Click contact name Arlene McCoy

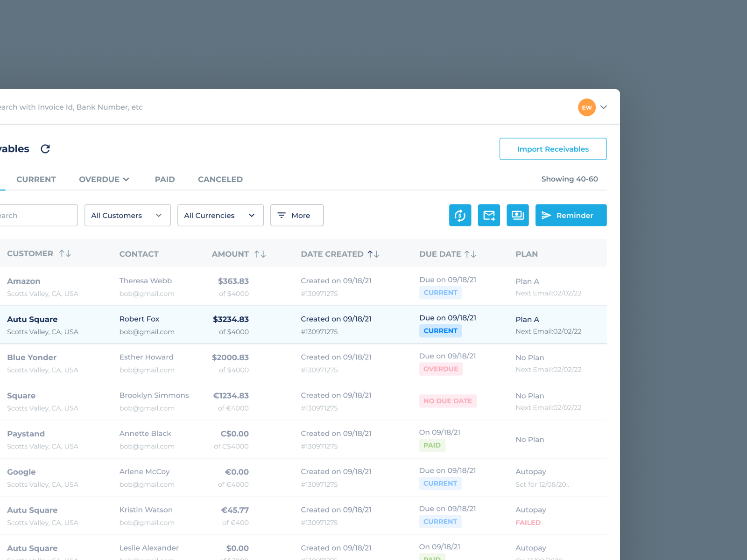coord(145,472)
